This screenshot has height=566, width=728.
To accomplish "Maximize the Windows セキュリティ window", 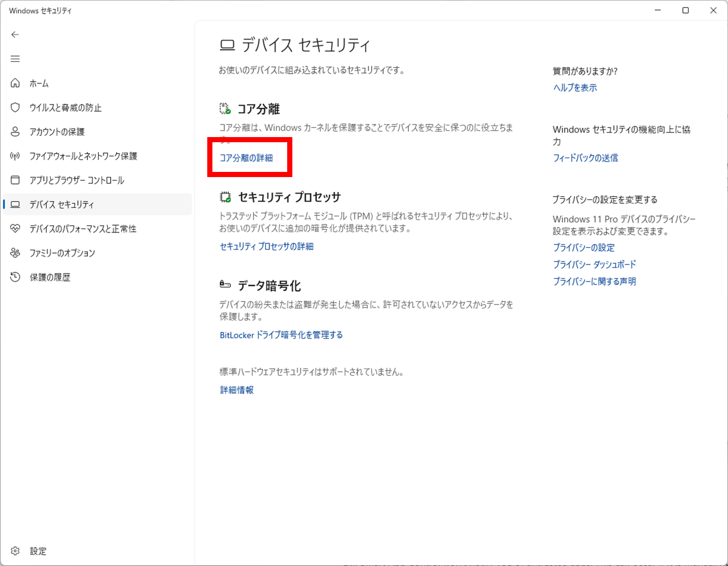I will tap(686, 10).
